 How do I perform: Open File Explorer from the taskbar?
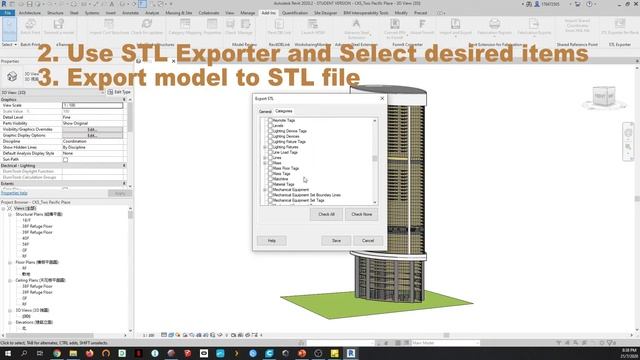(73, 353)
